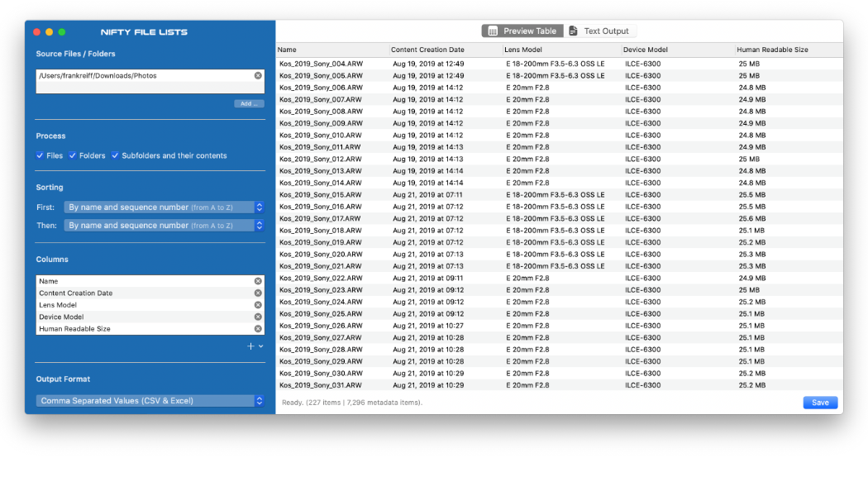Screen dimensions: 868x477
Task: Remove the Content Creation Date column entry
Action: click(x=258, y=293)
